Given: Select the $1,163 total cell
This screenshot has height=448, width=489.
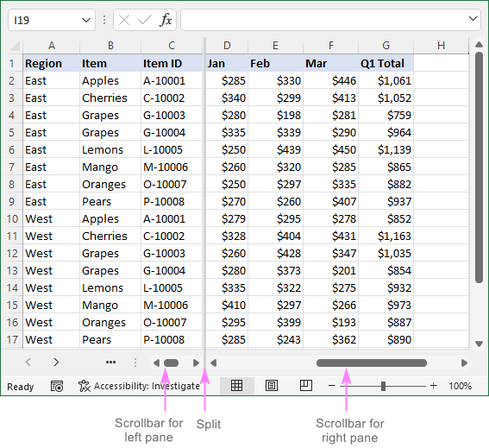Looking at the screenshot, I should (x=386, y=236).
